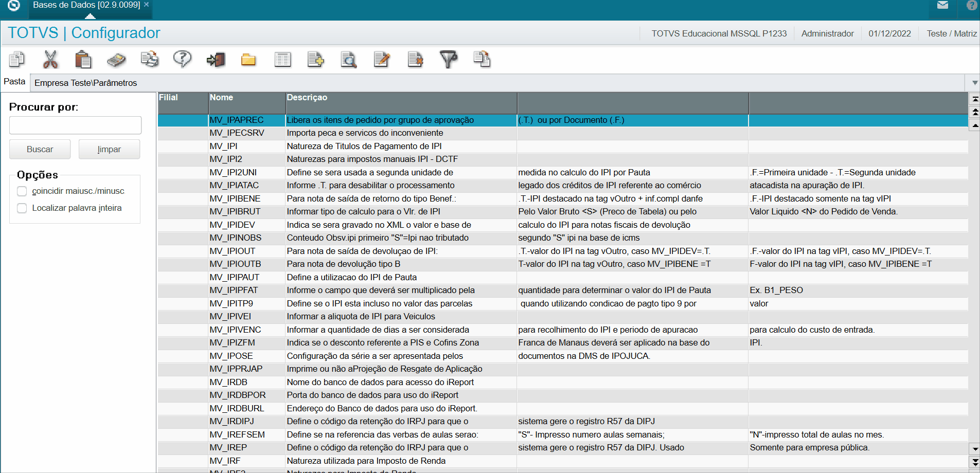Enable Localizar palavra inteira checkbox
Screen dimensions: 980x473
[x=22, y=208]
